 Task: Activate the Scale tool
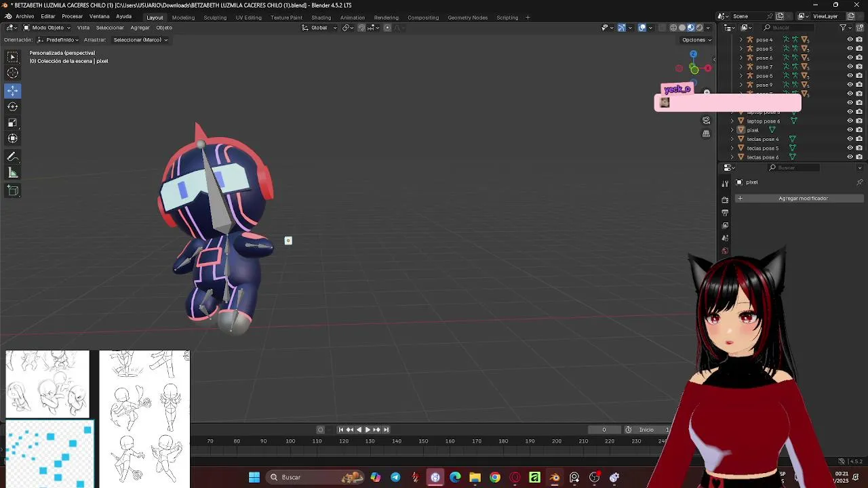pyautogui.click(x=13, y=123)
